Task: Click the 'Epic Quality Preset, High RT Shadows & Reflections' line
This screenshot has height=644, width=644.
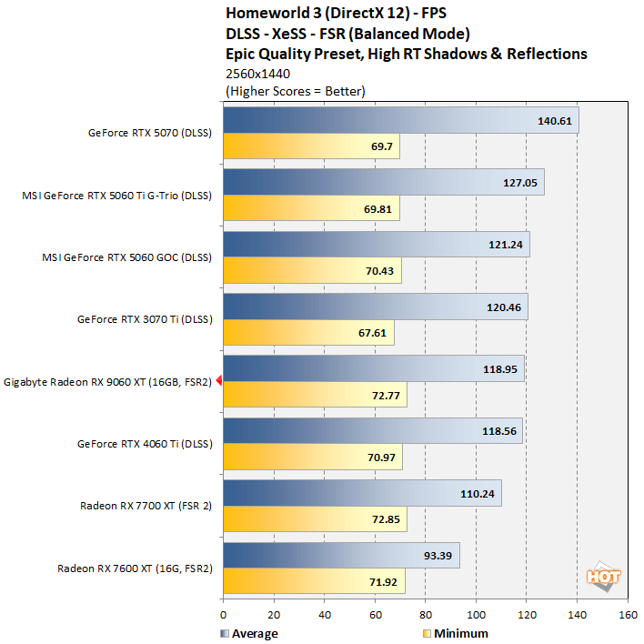Action: click(x=407, y=55)
